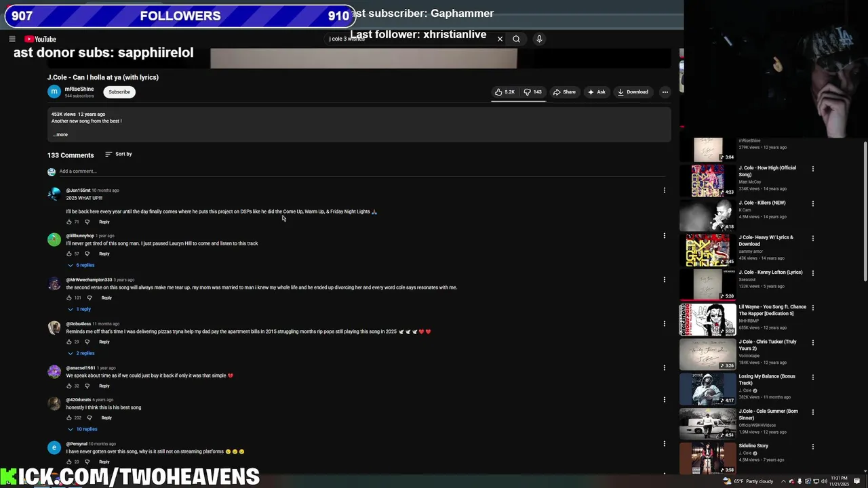Viewport: 868px width, 488px height.
Task: Open action menu for @lillbunnyhop comment
Action: click(665, 236)
